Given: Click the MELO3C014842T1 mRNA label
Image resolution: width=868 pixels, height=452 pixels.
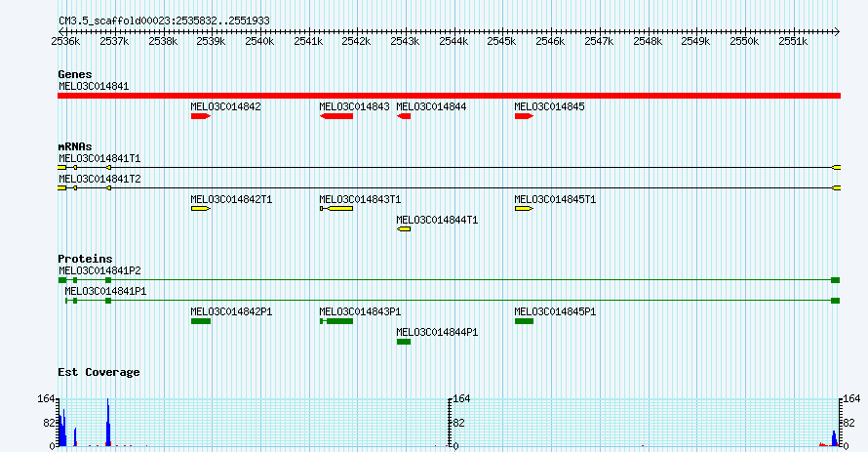Looking at the screenshot, I should click(231, 199).
